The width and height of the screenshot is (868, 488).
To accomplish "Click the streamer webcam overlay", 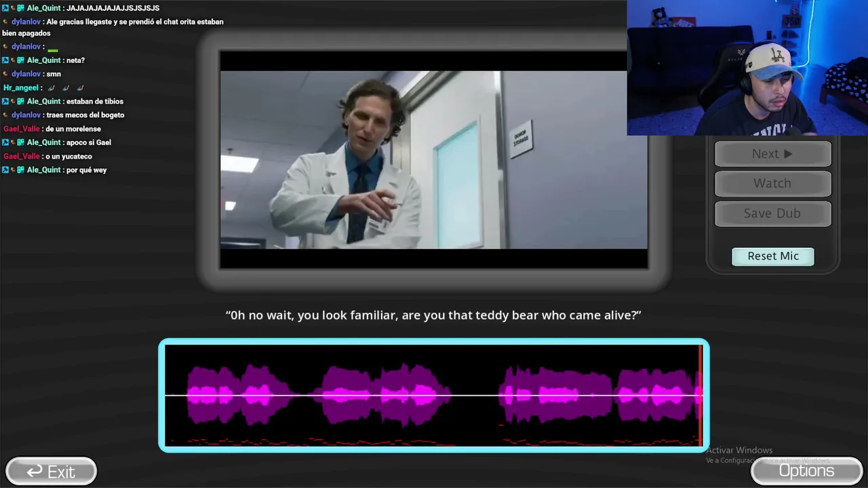I will (747, 68).
